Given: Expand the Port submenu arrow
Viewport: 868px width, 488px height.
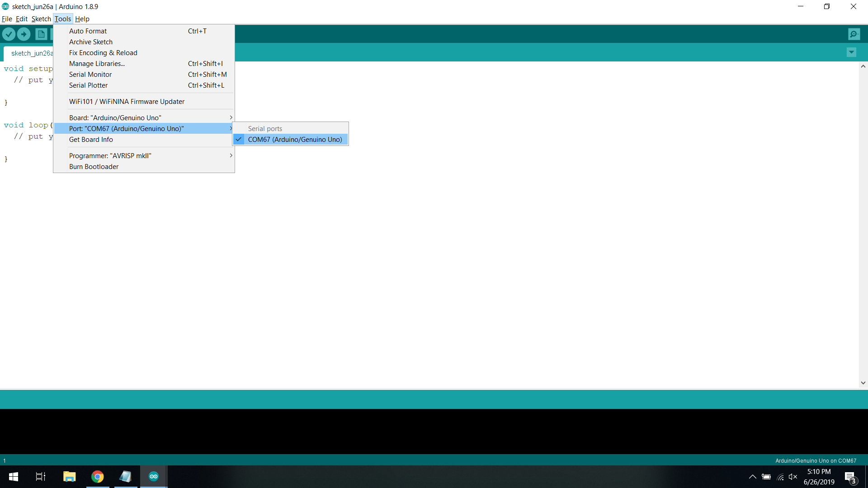Looking at the screenshot, I should click(x=231, y=128).
